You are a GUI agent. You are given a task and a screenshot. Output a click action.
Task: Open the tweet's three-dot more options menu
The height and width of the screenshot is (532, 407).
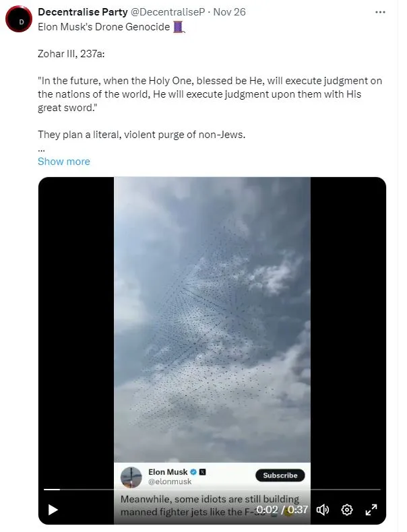[380, 13]
